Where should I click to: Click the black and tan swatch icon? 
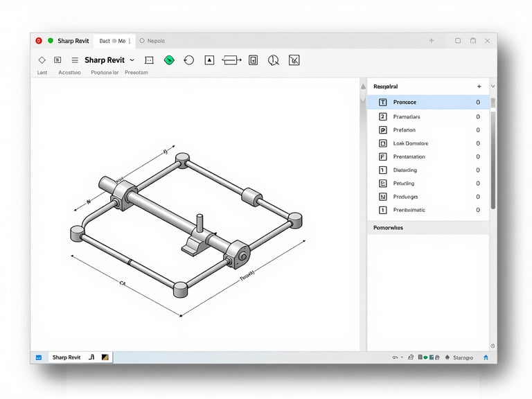point(105,357)
